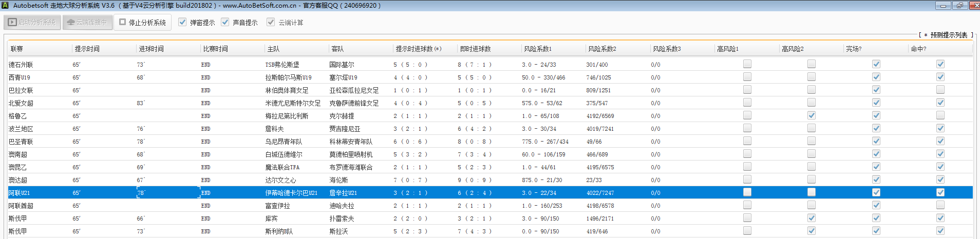Viewport: 980px width, 239px height.
Task: Toggle the 弹窗提示 checkbox
Action: (x=182, y=22)
